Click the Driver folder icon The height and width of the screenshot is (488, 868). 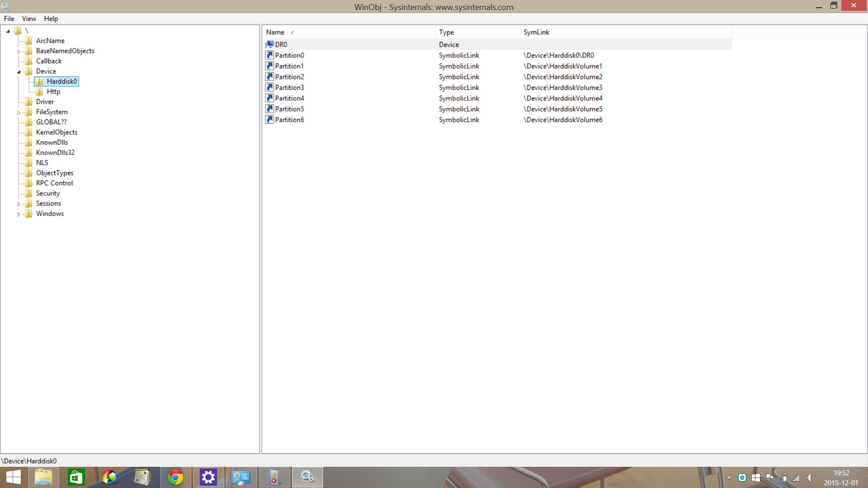[29, 102]
